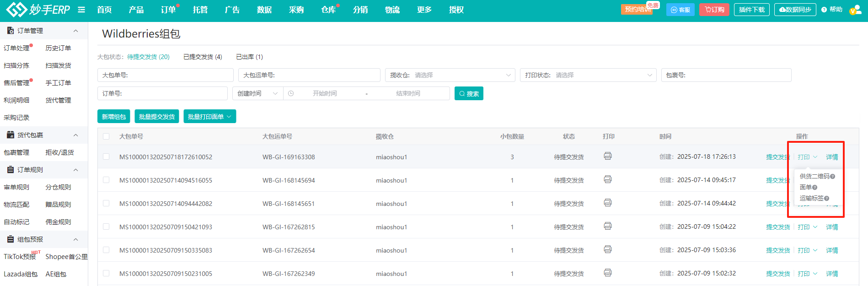Open the 揽收仓 dropdown
868x286 pixels.
click(x=450, y=75)
